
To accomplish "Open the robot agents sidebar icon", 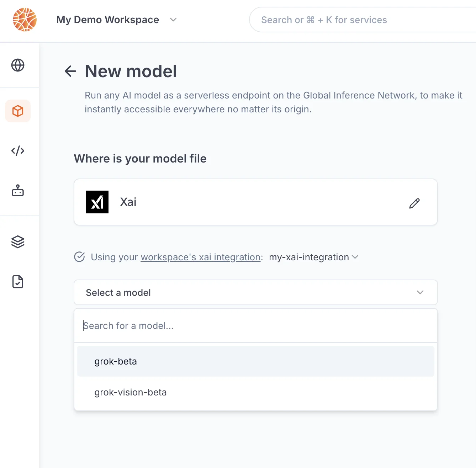I will pos(18,191).
